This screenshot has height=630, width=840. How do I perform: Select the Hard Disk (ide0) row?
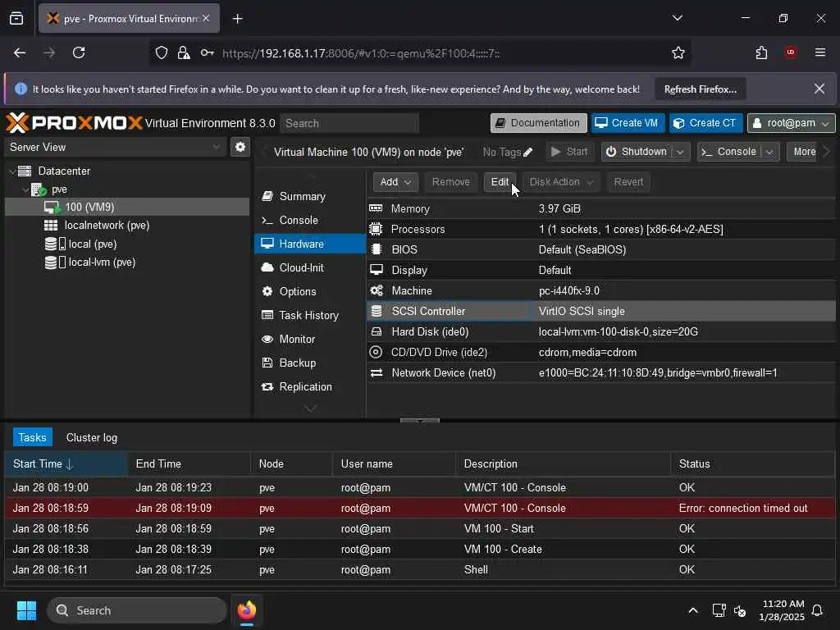(600, 331)
